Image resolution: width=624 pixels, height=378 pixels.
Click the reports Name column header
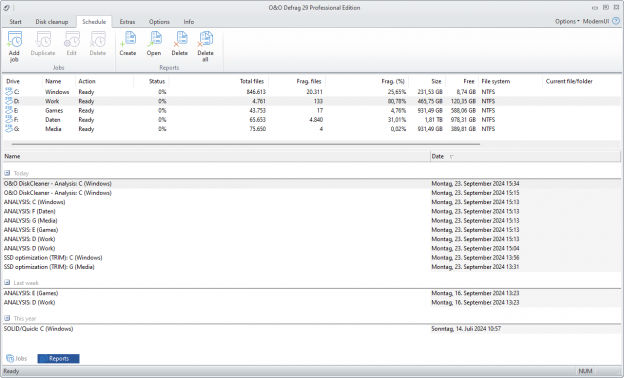[x=216, y=156]
